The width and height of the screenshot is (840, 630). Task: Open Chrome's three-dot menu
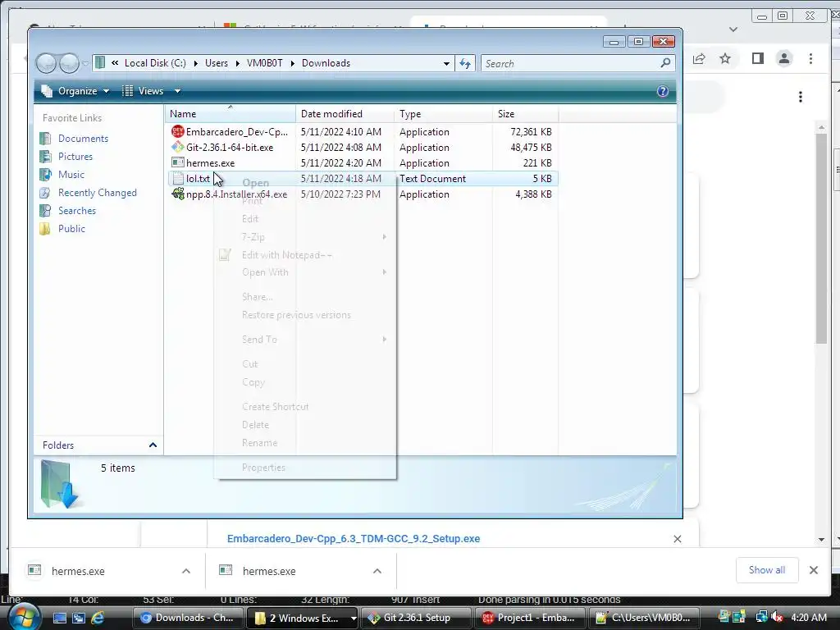point(811,58)
